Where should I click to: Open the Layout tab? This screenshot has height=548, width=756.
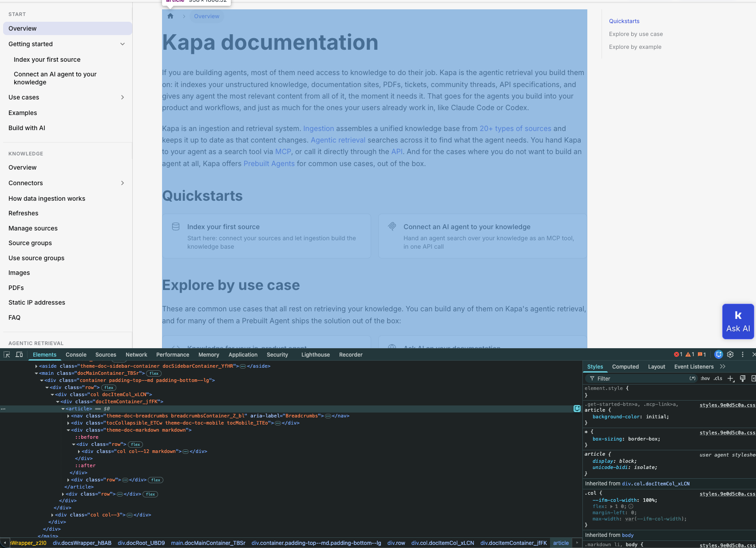tap(657, 366)
